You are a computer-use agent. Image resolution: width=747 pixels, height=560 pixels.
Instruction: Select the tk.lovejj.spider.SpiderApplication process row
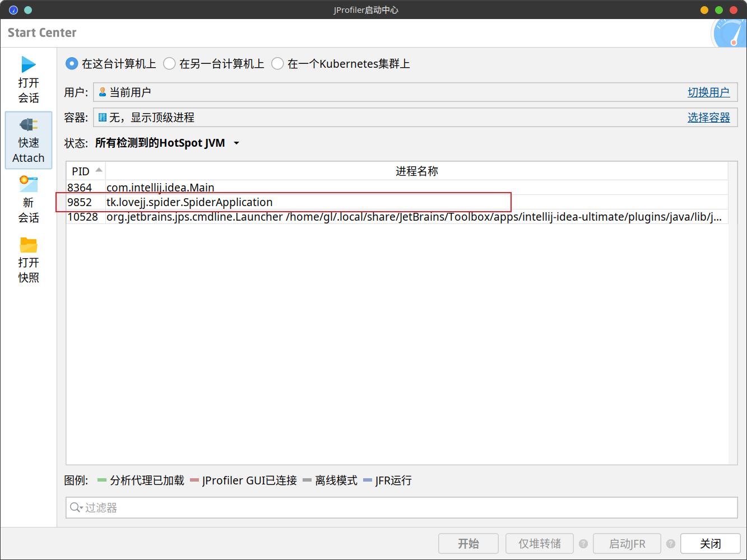coord(189,202)
